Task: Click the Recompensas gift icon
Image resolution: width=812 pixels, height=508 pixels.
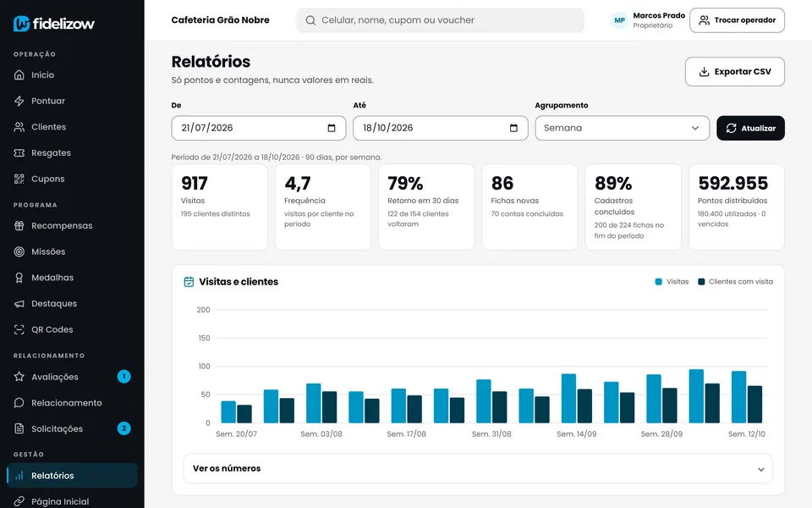Action: click(19, 225)
